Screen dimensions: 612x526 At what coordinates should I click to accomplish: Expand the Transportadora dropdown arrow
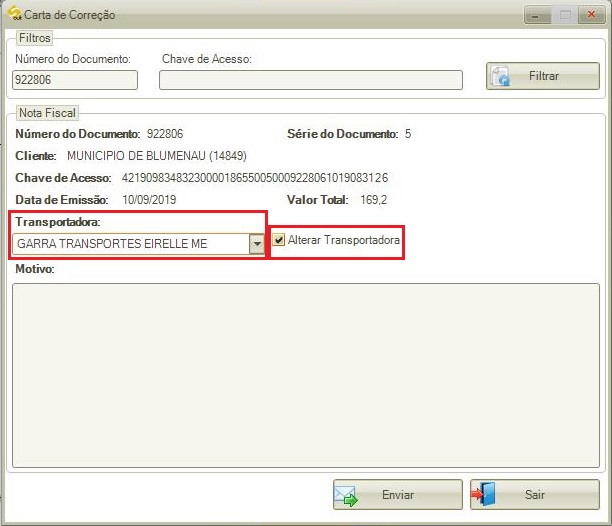pos(257,244)
